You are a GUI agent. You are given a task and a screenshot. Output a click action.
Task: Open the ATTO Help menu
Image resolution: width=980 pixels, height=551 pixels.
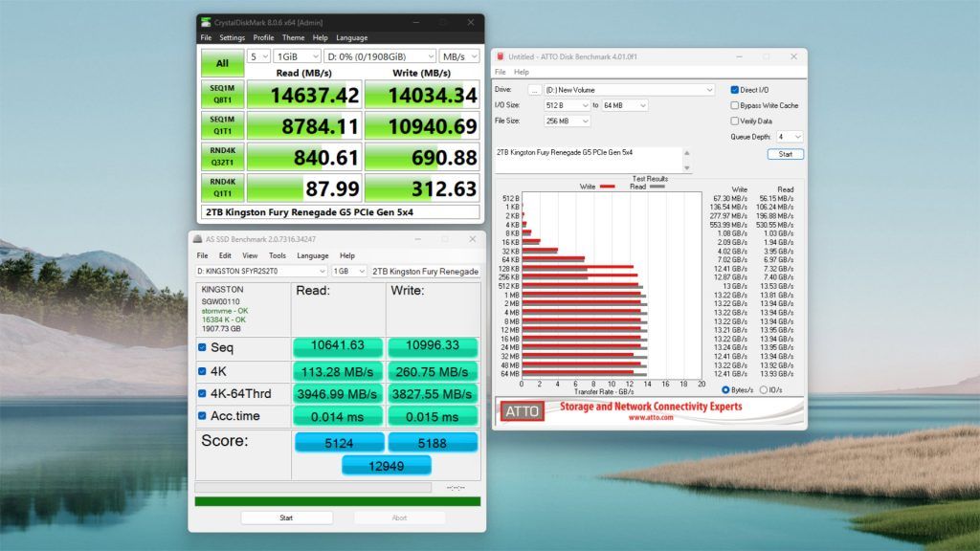coord(522,72)
